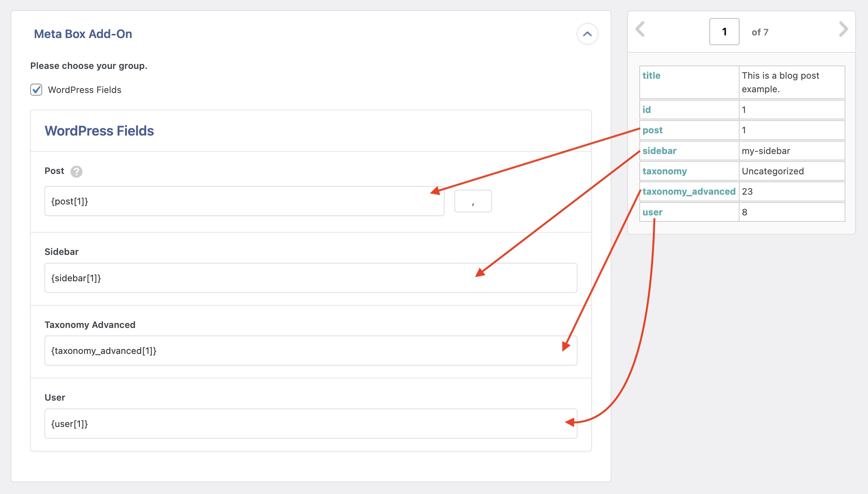868x494 pixels.
Task: Click the taxonomy element name
Action: (x=665, y=171)
